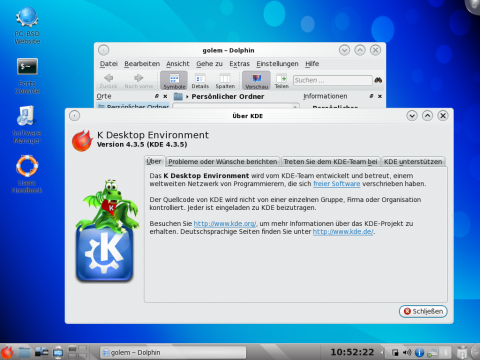480x360 pixels.
Task: Open the Users Handbook desktop icon
Action: coord(27,175)
